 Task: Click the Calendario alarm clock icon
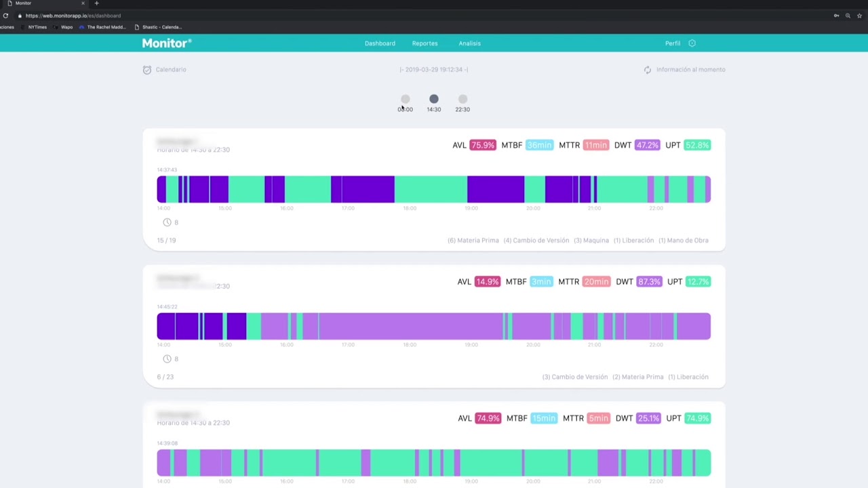[x=147, y=69]
